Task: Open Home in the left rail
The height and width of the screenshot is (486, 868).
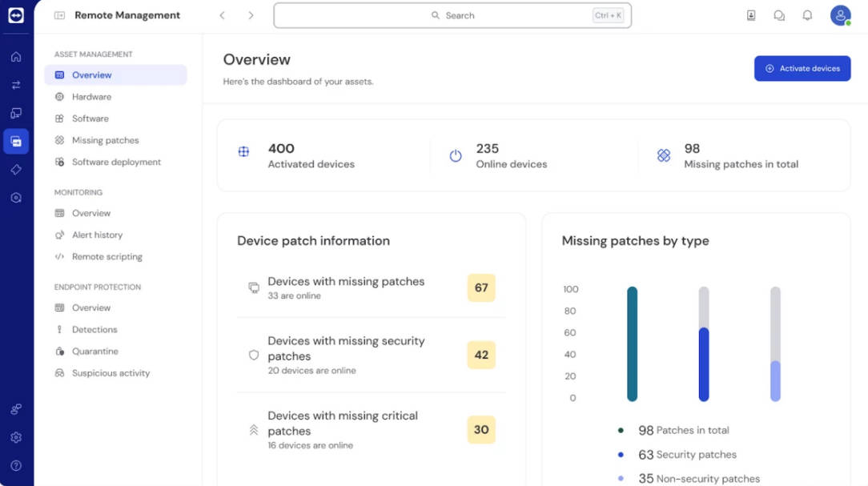Action: 16,57
